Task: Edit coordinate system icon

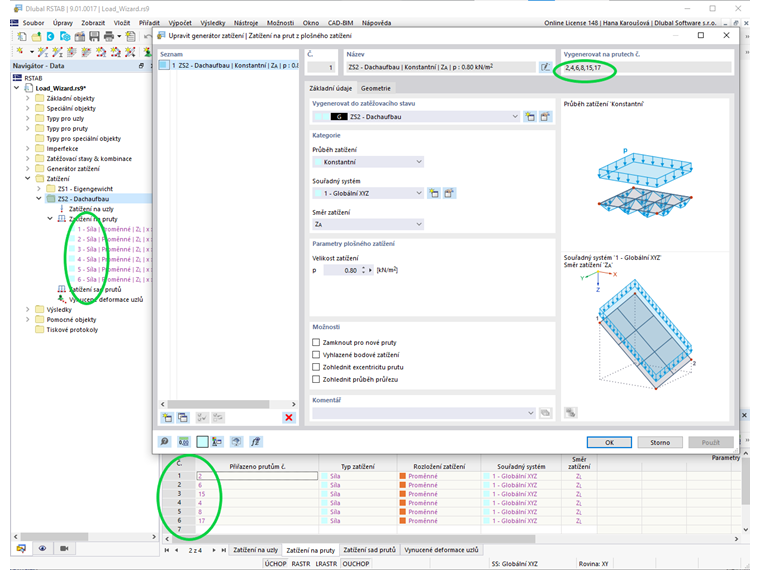Action: click(449, 193)
